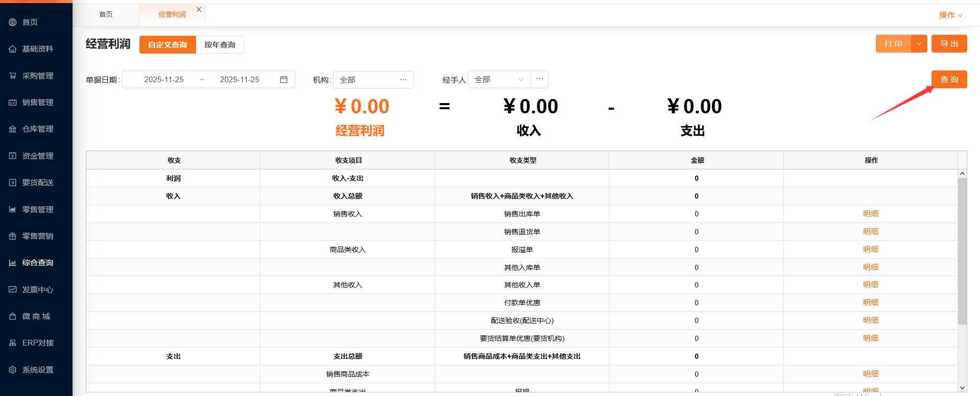
Task: Click the table scrollbar up arrow
Action: [x=962, y=174]
